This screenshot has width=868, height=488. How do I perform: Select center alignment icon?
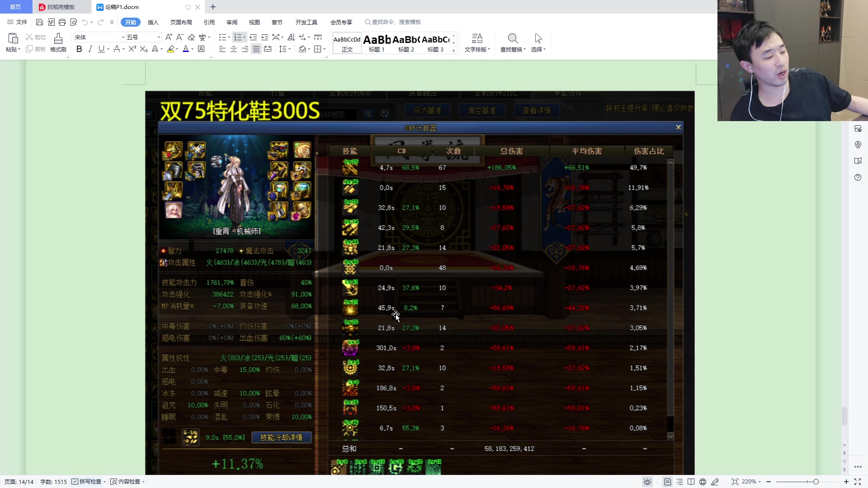tap(234, 49)
